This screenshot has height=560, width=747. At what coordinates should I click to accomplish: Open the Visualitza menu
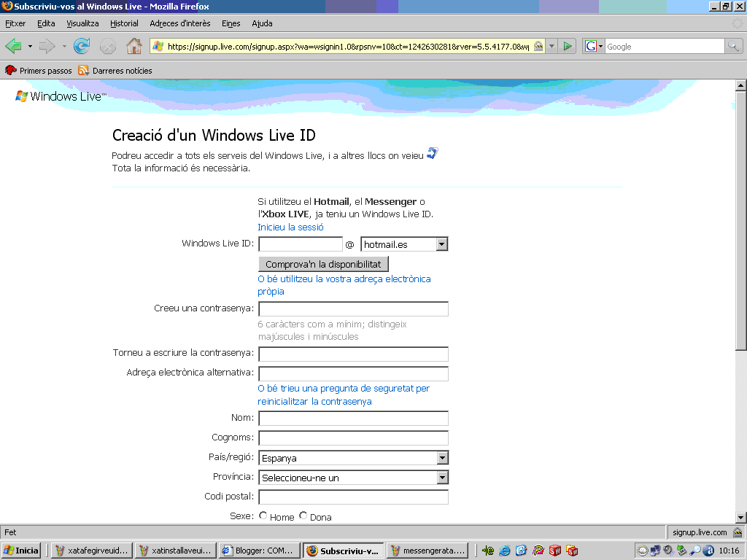[82, 23]
